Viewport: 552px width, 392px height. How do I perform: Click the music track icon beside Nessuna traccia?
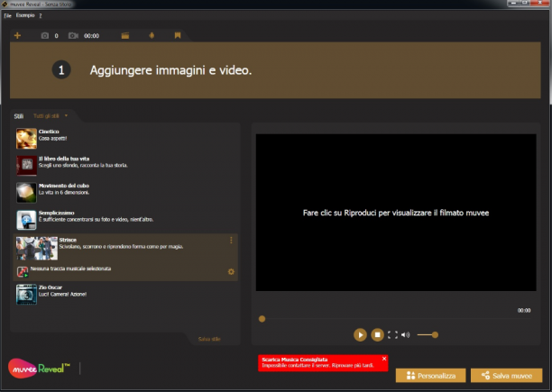point(23,271)
